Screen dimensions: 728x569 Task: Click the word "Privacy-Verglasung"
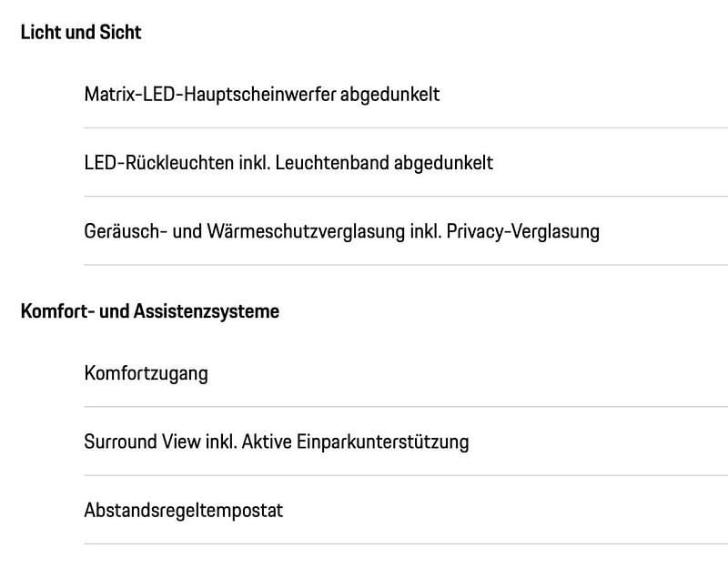[522, 231]
